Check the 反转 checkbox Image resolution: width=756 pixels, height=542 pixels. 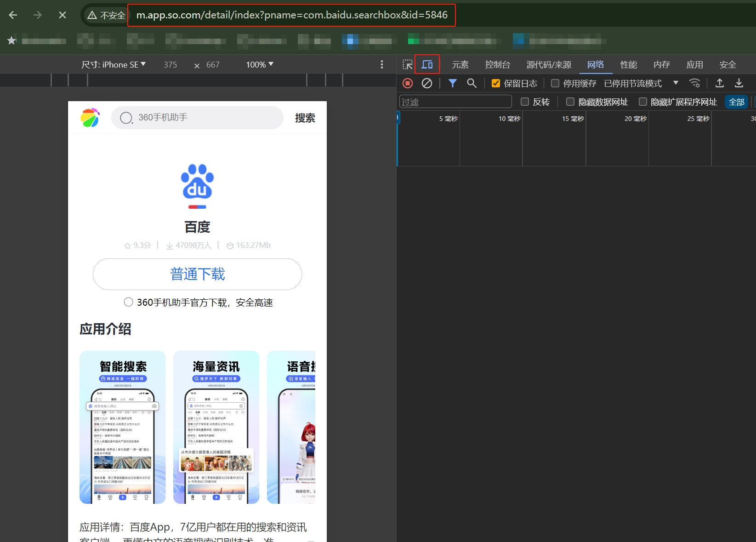(x=525, y=102)
